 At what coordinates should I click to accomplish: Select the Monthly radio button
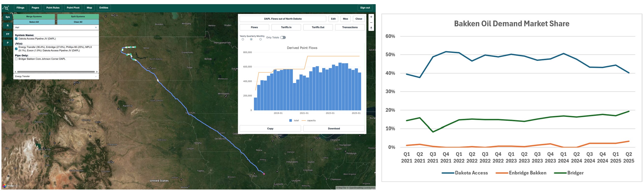coord(260,40)
